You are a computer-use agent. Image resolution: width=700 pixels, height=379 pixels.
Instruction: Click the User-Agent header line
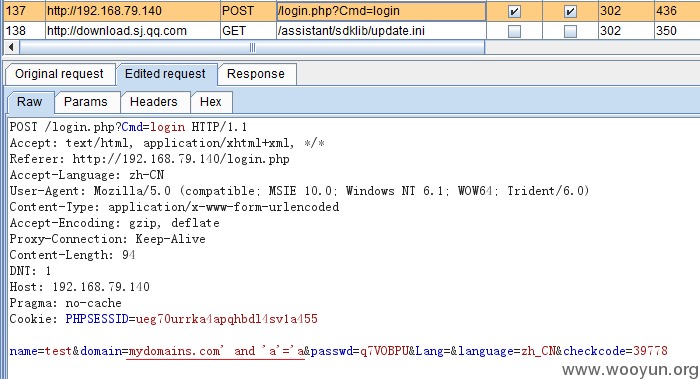pos(299,191)
